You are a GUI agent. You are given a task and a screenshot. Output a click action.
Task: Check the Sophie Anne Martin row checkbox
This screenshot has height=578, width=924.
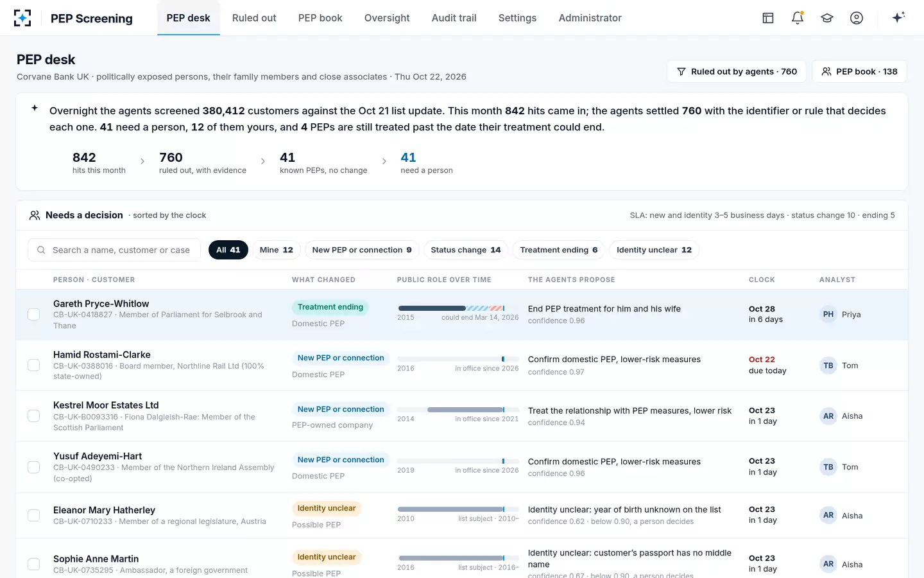(x=34, y=564)
